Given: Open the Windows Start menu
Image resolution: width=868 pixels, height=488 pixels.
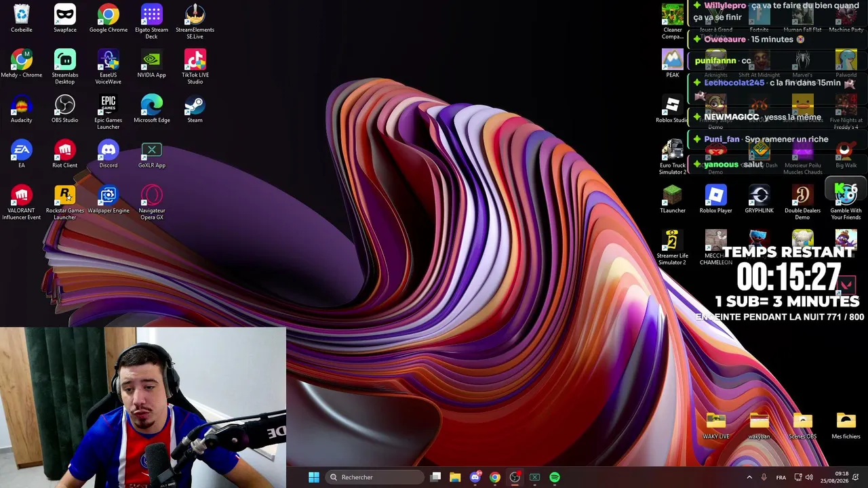Looking at the screenshot, I should (x=314, y=477).
